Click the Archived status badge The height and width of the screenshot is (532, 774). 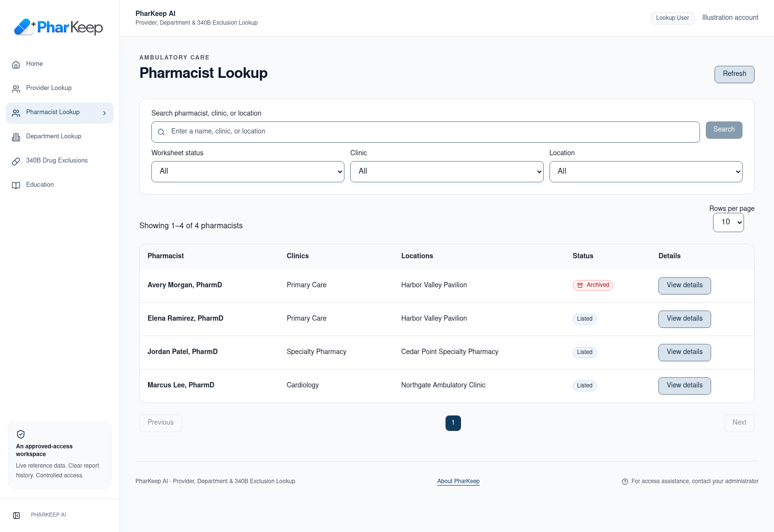point(593,285)
